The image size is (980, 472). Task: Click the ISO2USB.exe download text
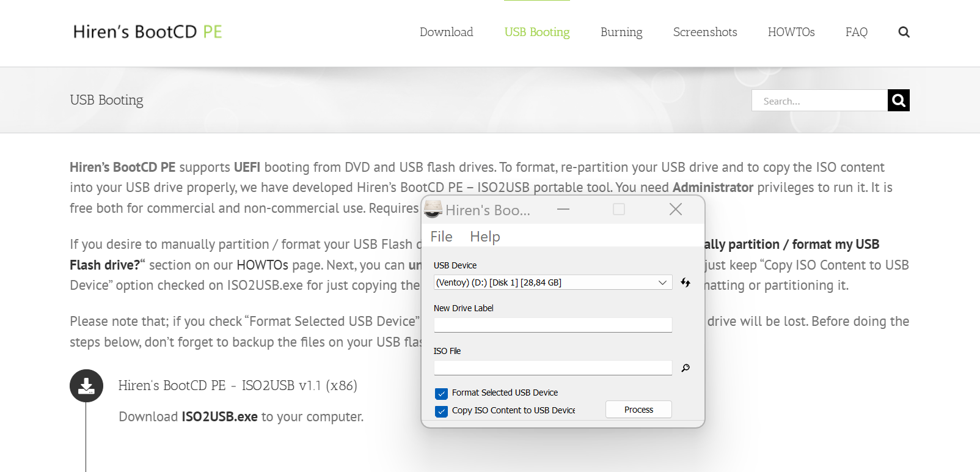[219, 417]
